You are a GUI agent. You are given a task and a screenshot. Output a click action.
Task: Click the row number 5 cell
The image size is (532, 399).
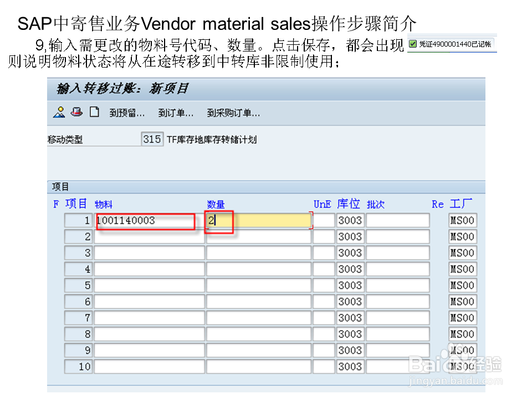click(78, 285)
